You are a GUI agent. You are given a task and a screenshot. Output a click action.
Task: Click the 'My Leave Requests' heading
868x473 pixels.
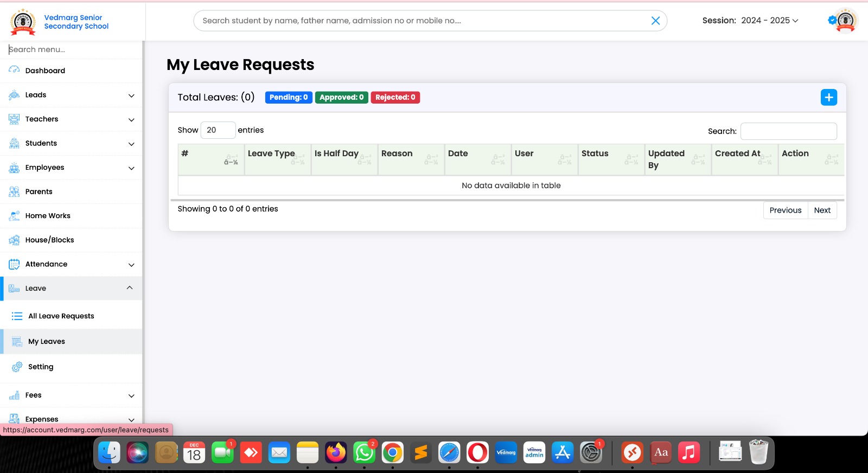coord(240,65)
